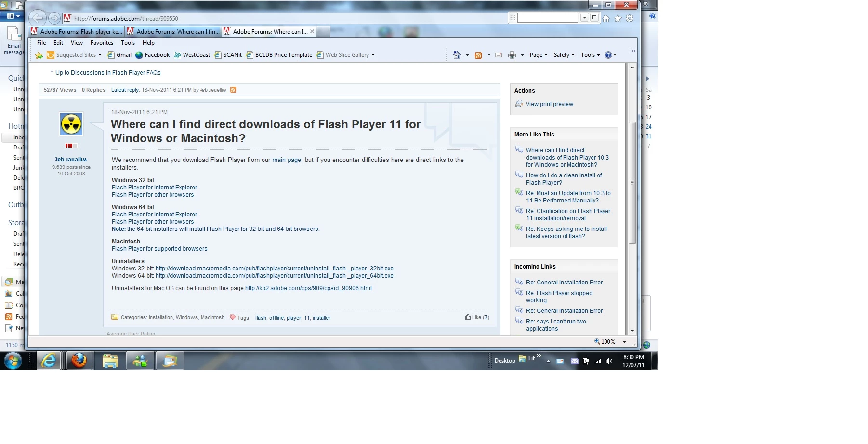Open the Home icon beside the search box
This screenshot has height=444, width=868.
click(x=606, y=18)
